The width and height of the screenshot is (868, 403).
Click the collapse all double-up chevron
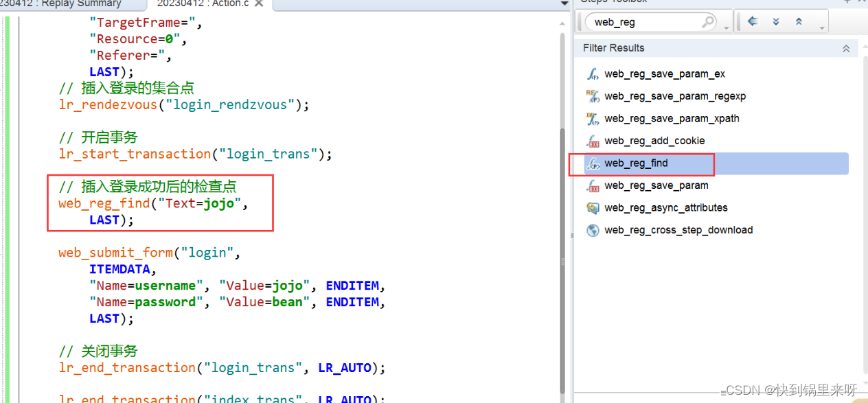pos(799,21)
